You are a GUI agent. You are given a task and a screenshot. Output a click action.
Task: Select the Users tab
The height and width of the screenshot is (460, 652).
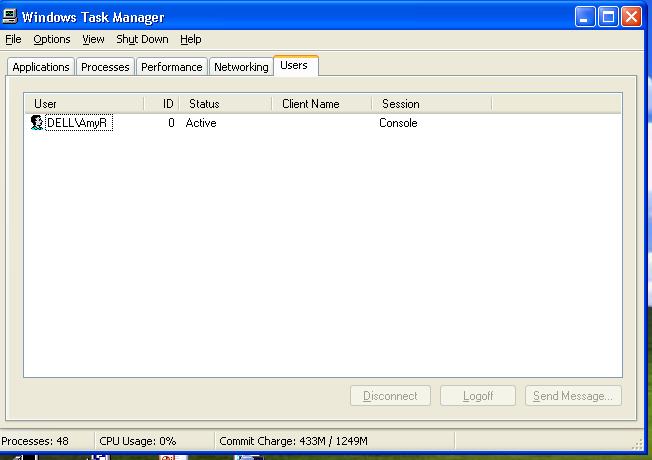coord(296,66)
